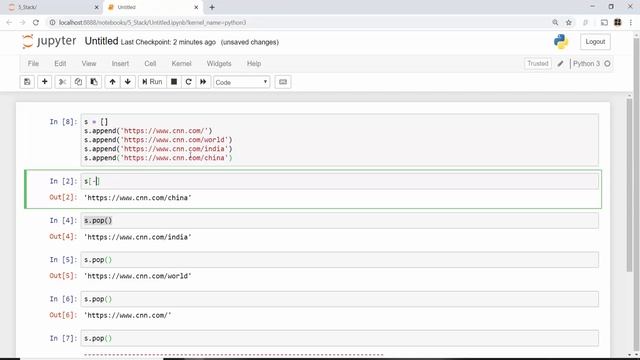
Task: Move selected cell up arrow
Action: pos(112,82)
